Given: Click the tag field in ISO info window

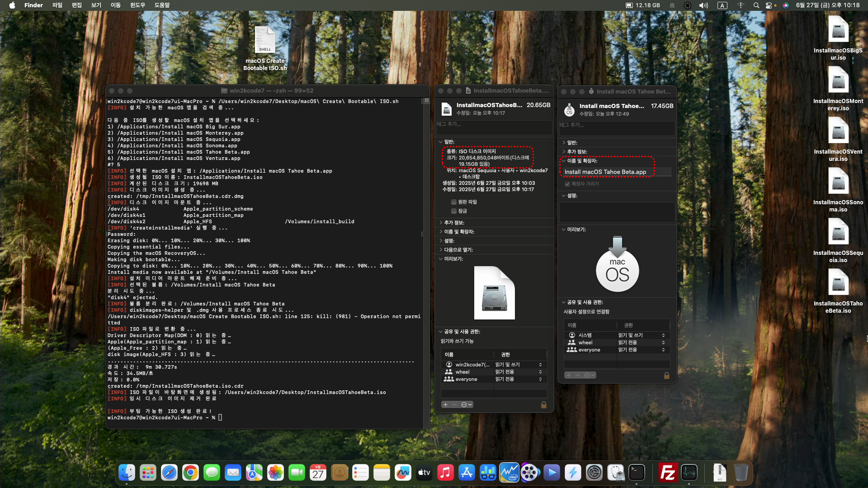Looking at the screenshot, I should (x=494, y=127).
